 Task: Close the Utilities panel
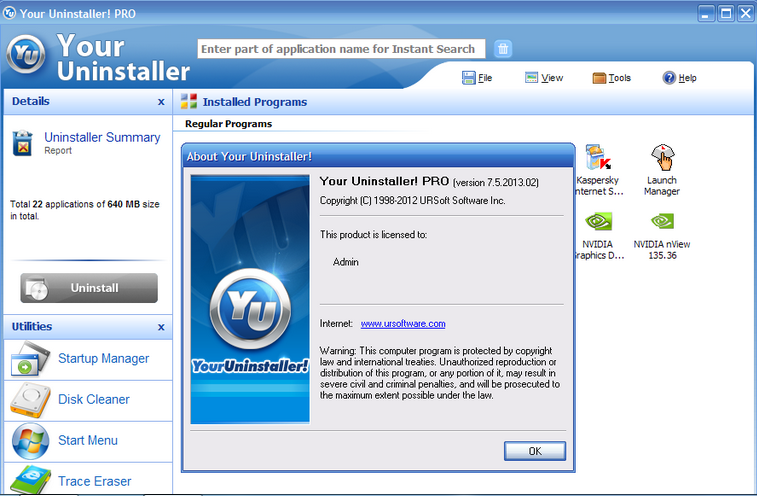click(161, 327)
